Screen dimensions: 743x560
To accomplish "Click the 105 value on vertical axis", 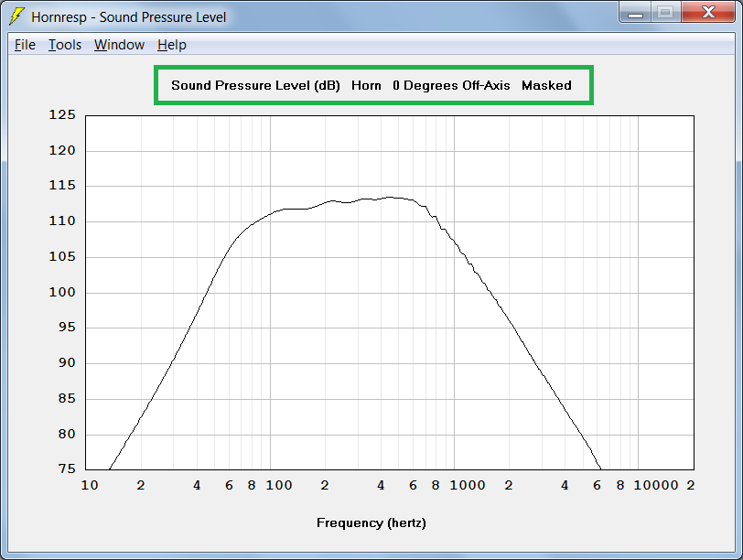I will (62, 257).
